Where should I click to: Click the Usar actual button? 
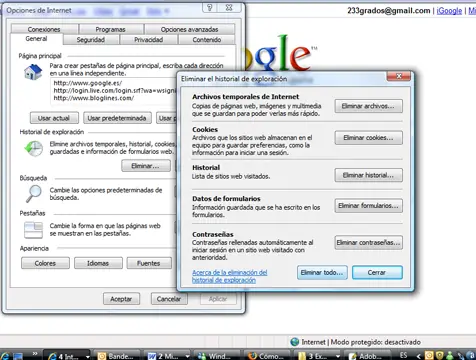tap(54, 118)
